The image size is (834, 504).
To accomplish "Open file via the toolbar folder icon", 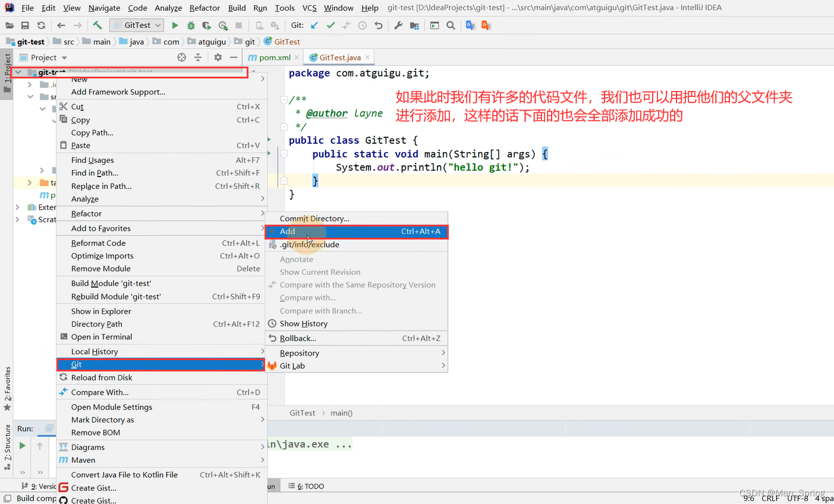I will point(10,26).
